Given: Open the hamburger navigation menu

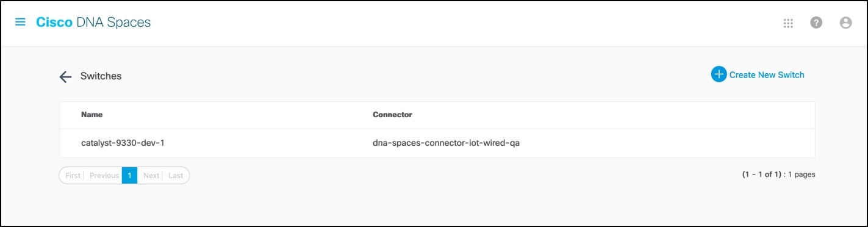Looking at the screenshot, I should [x=20, y=23].
